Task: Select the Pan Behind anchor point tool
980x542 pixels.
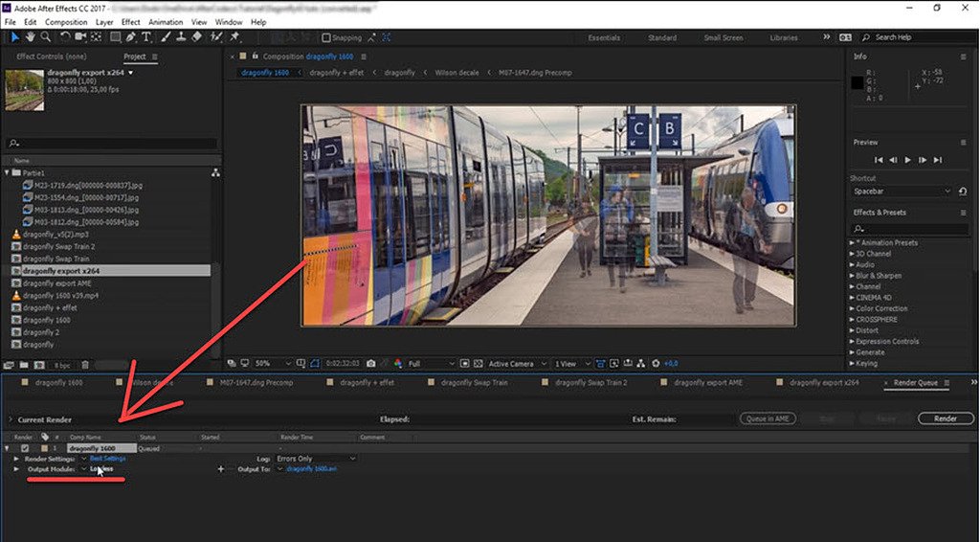Action: (x=97, y=37)
